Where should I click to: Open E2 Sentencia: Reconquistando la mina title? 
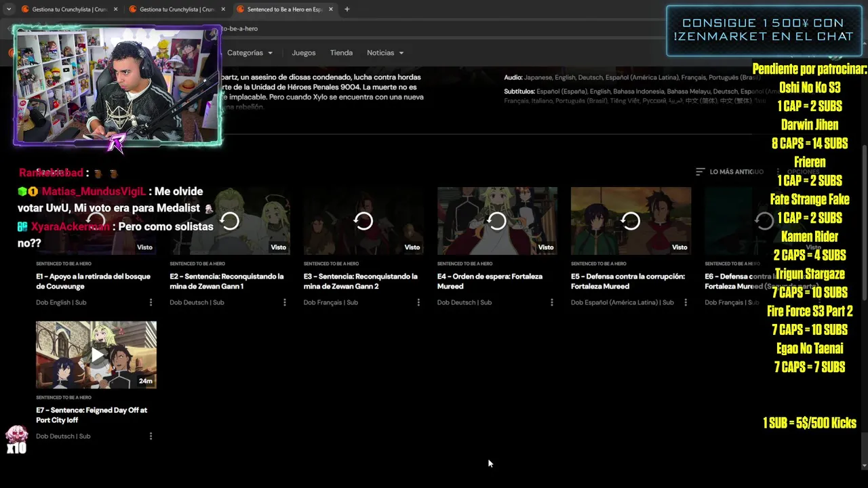226,281
